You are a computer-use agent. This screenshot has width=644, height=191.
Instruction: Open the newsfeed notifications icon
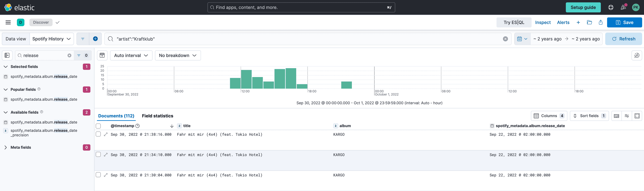coord(623,7)
